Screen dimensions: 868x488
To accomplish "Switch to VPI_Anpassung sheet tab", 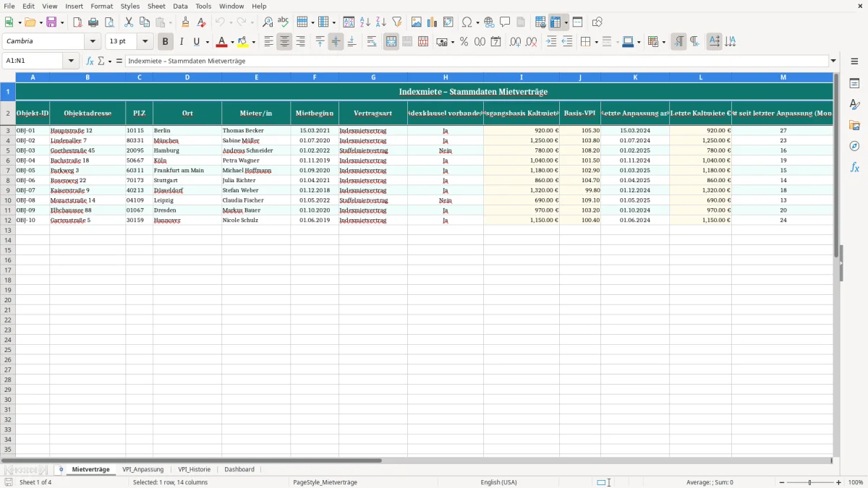I will click(x=143, y=469).
